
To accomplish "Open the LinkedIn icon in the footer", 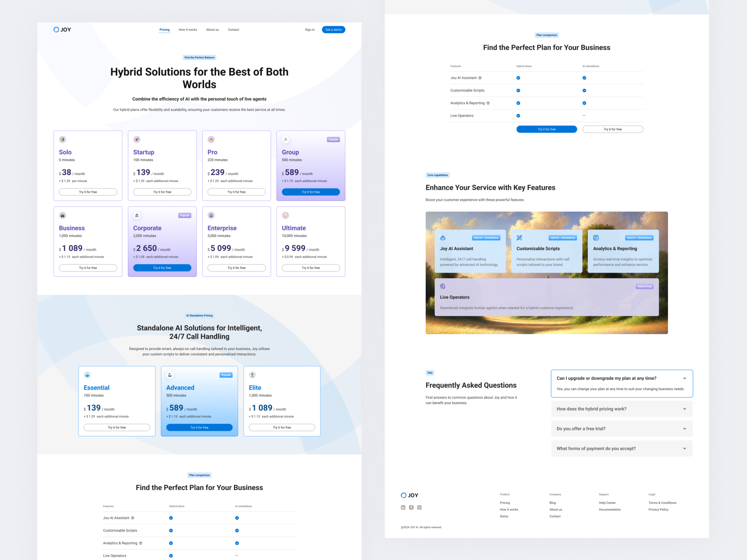I will tap(403, 508).
